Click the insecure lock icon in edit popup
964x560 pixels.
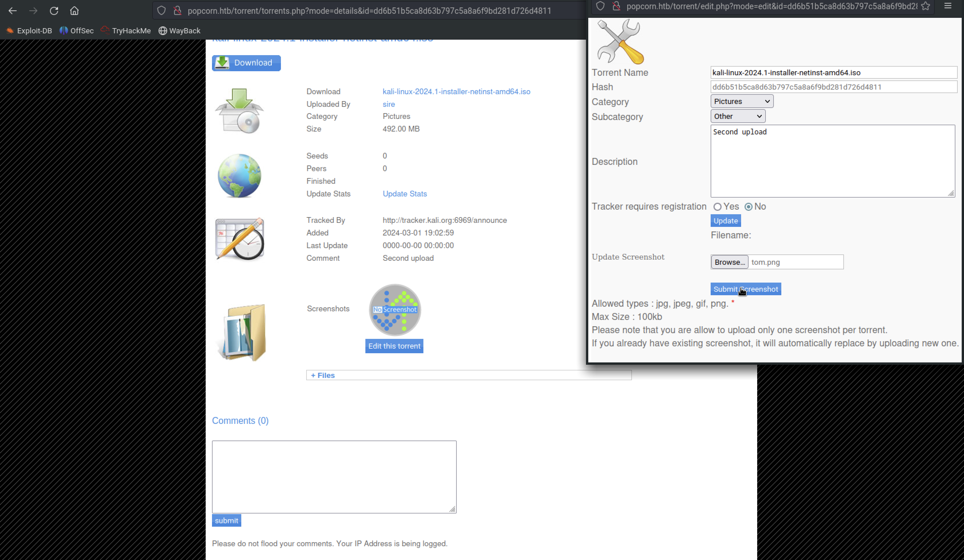pyautogui.click(x=616, y=6)
